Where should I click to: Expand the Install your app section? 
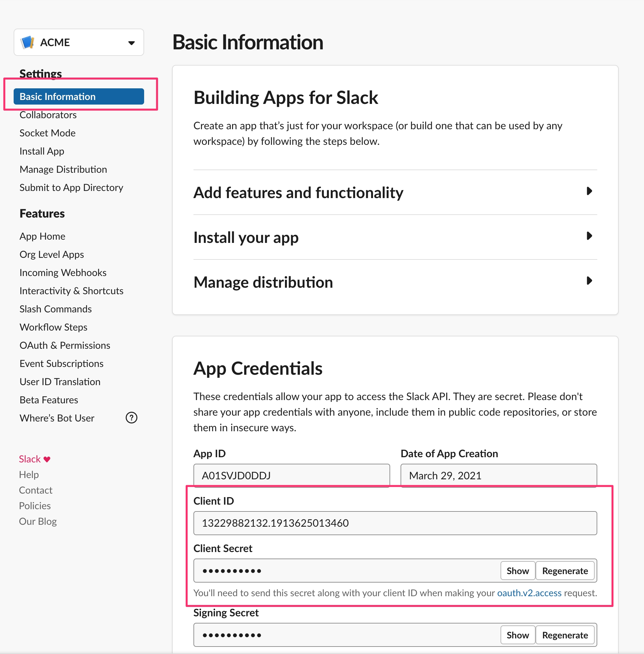coord(589,236)
